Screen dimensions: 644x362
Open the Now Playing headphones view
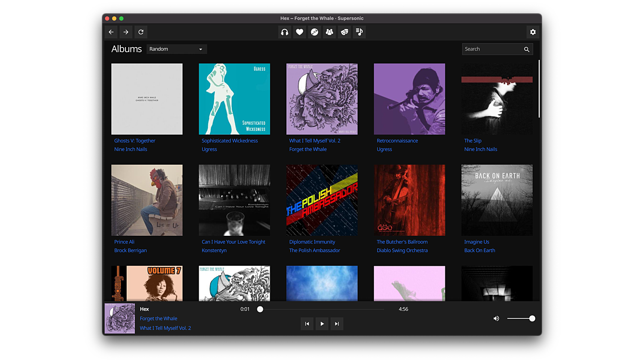click(285, 32)
